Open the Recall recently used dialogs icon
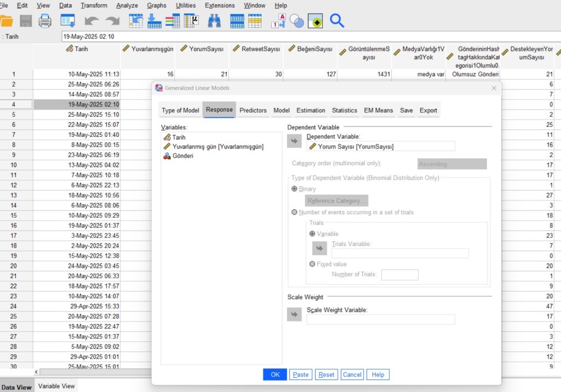Viewport: 561px width, 392px height. click(67, 21)
